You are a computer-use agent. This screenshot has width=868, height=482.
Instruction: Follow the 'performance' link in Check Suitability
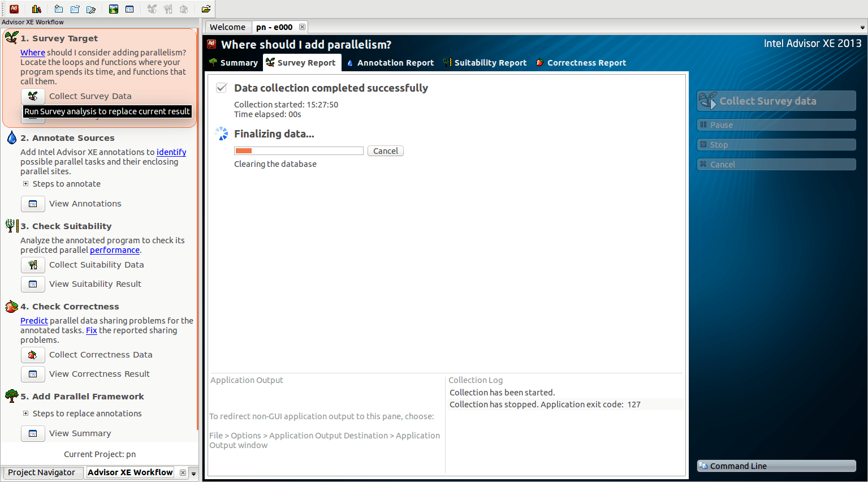point(115,250)
